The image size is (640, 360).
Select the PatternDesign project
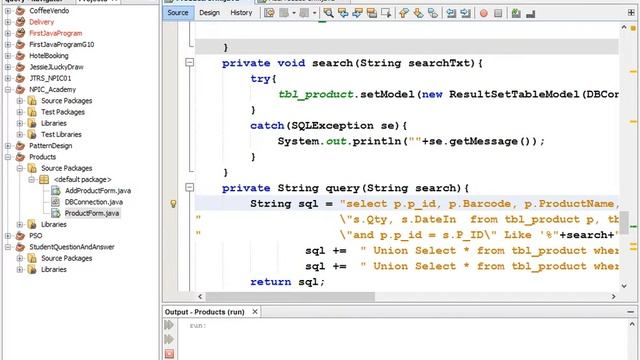point(51,146)
